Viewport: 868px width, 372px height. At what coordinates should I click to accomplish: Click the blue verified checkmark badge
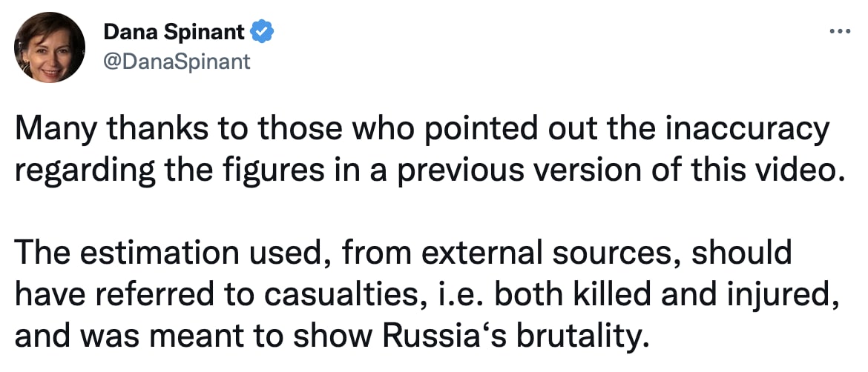[x=263, y=32]
